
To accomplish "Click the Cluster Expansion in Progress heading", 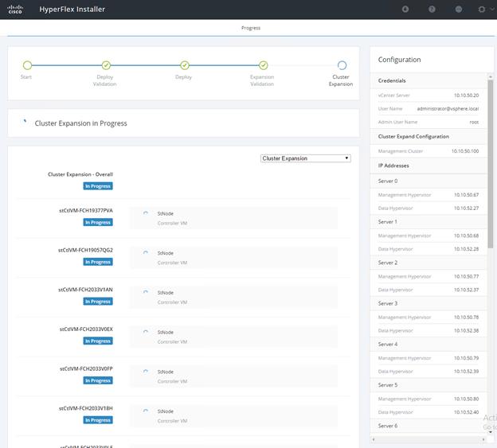I will click(80, 123).
